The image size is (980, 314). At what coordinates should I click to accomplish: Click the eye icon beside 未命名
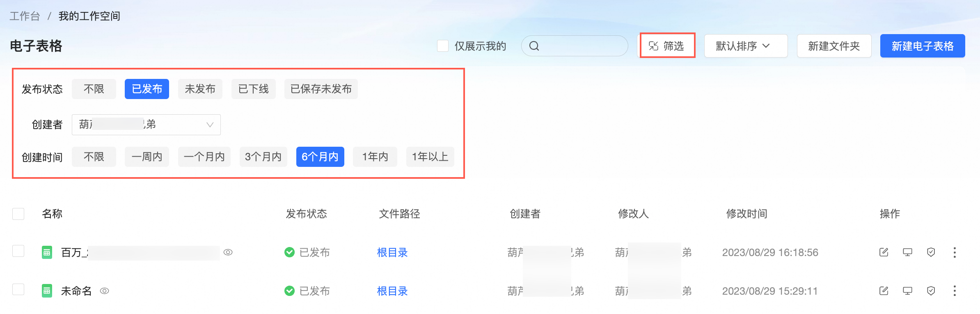pos(105,291)
